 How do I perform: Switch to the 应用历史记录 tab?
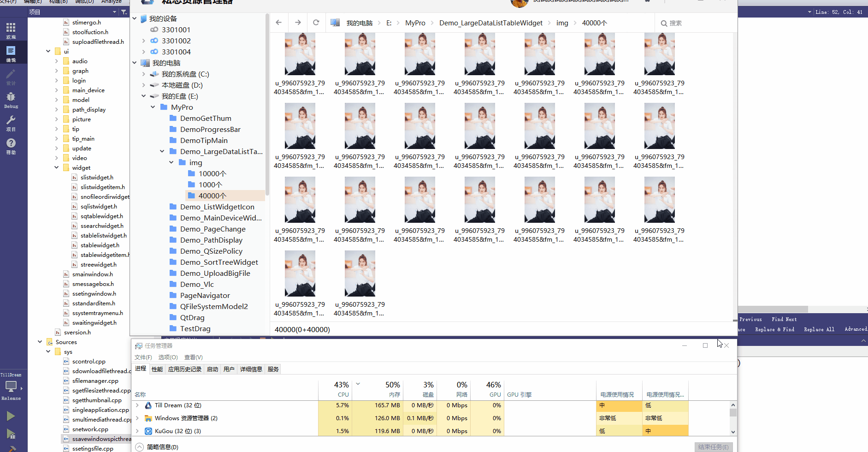pos(185,369)
